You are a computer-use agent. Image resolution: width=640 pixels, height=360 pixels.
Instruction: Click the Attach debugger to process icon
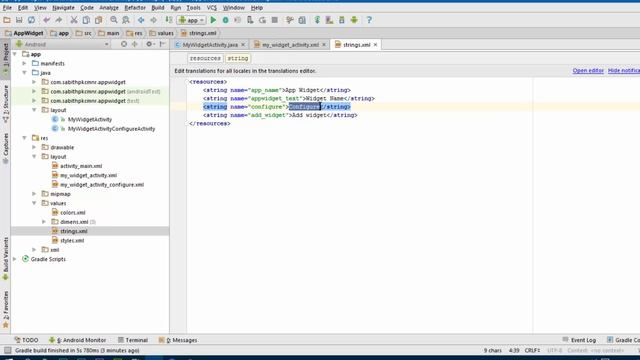pyautogui.click(x=250, y=20)
